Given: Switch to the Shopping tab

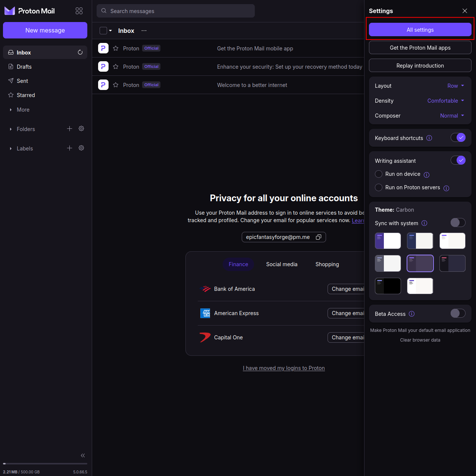Looking at the screenshot, I should pos(327,264).
